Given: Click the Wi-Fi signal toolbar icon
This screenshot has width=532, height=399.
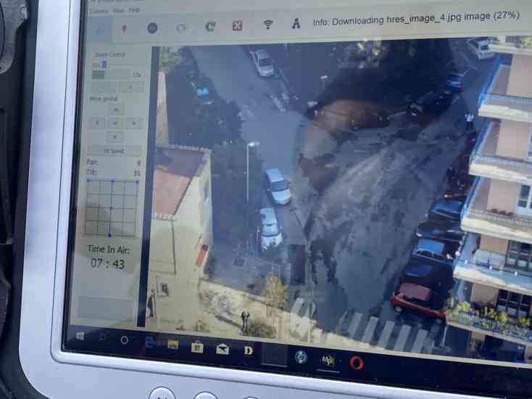Looking at the screenshot, I should click(x=267, y=24).
